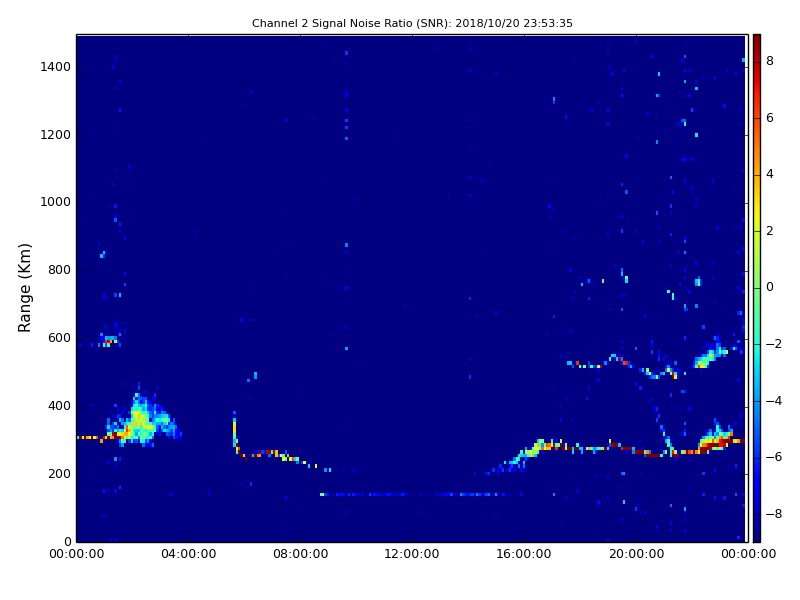Click the colorbar −6 label
800x600 pixels.
tap(774, 457)
